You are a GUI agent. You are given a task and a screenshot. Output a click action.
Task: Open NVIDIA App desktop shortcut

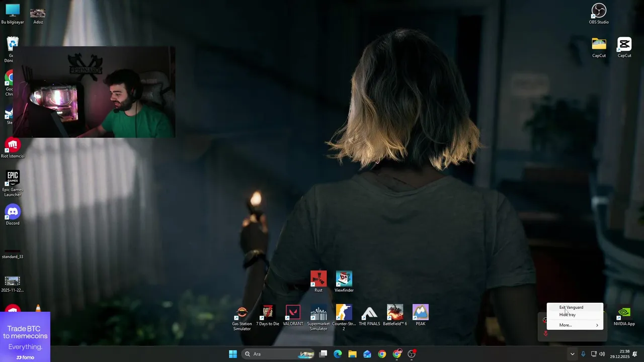tap(624, 316)
